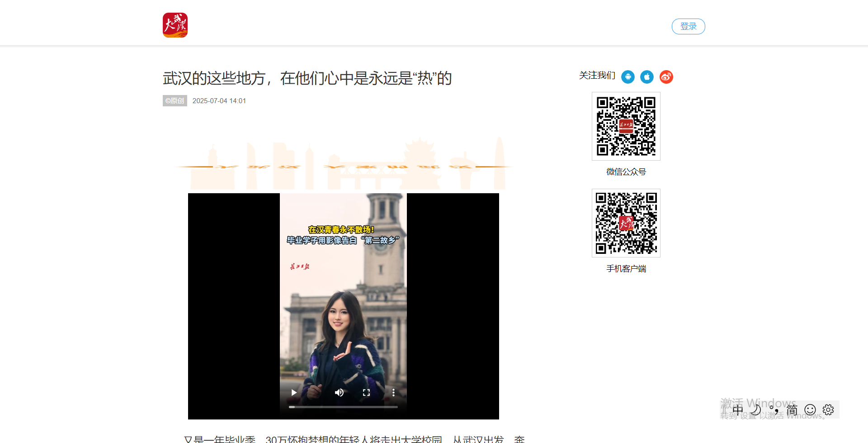Open the Weibo follow icon

(x=666, y=77)
